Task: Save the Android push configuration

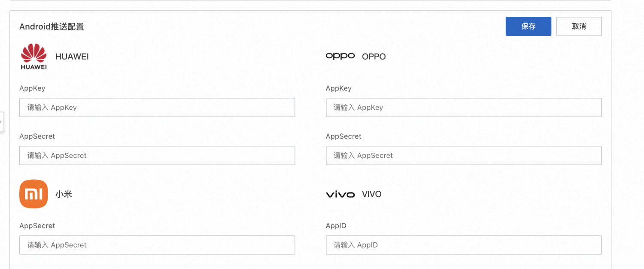Action: pos(529,27)
